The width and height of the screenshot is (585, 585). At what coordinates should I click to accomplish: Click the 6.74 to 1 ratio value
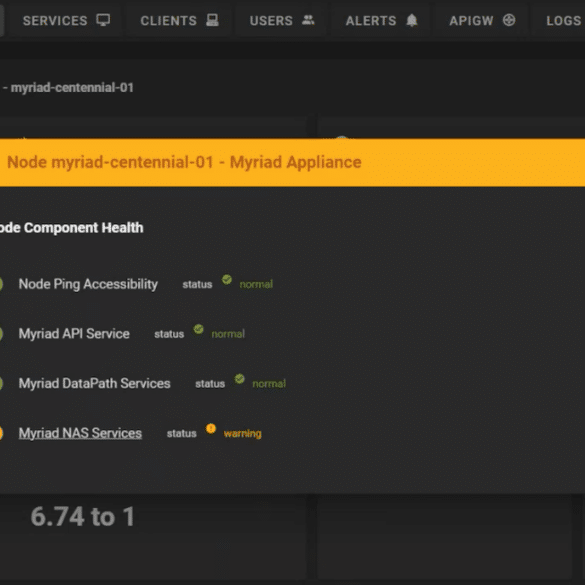click(x=82, y=517)
